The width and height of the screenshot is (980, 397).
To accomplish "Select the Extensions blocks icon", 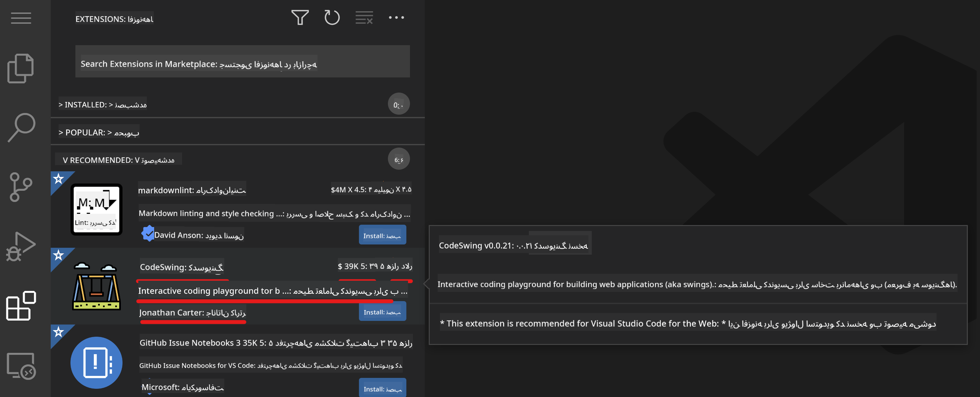I will point(21,306).
